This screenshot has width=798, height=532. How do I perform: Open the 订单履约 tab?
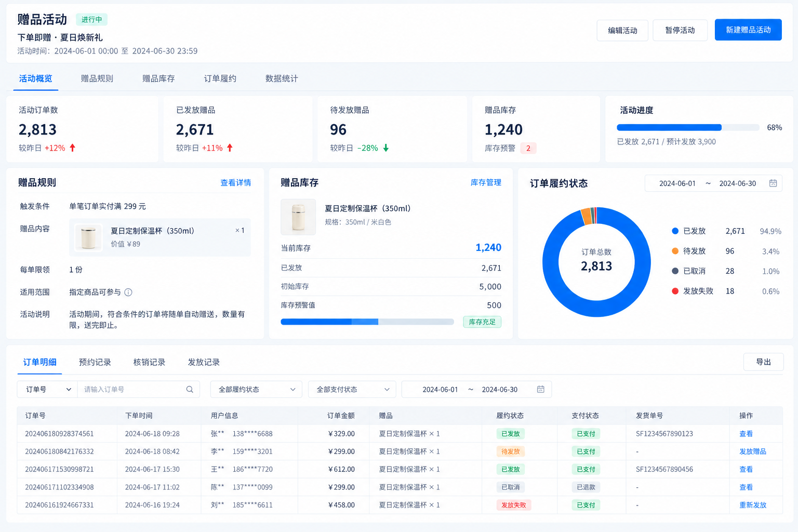click(x=220, y=78)
